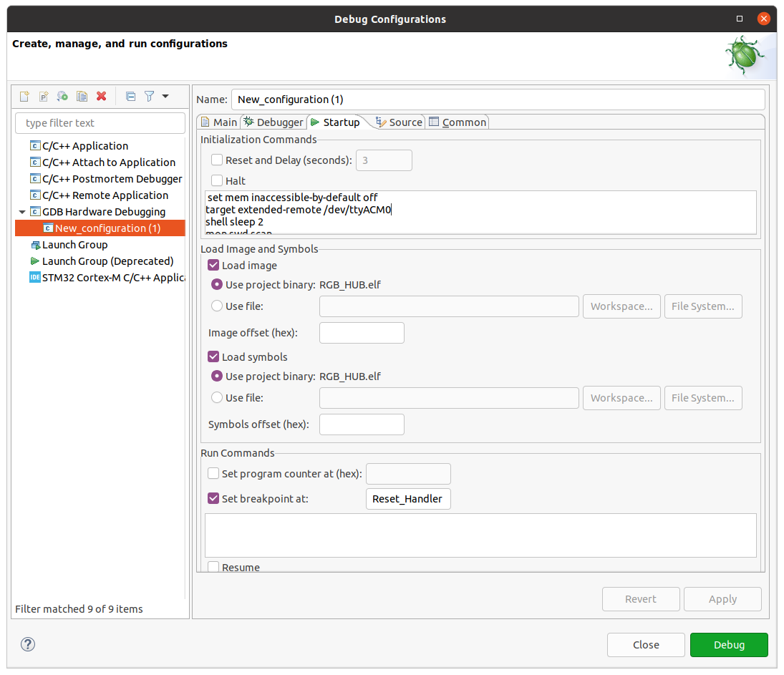Collapse the GDB Hardware Debugging node
Viewport: 784px width, 675px height.
point(22,212)
